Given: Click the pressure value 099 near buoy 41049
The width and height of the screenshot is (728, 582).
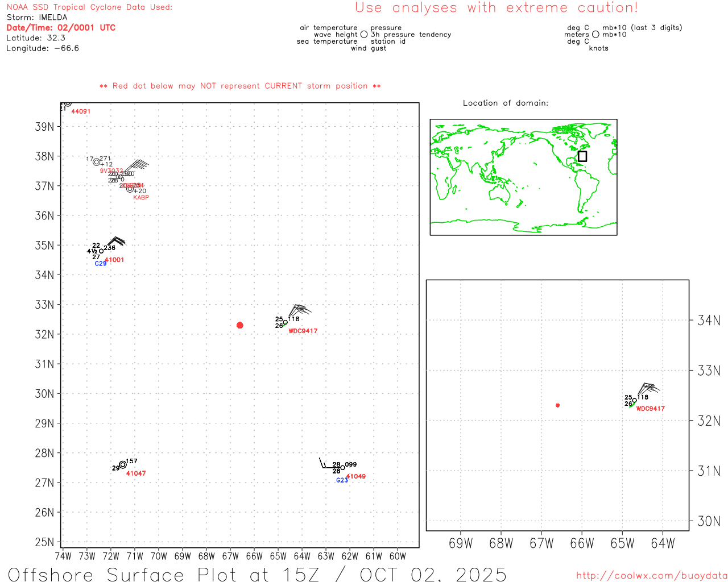Looking at the screenshot, I should point(351,464).
